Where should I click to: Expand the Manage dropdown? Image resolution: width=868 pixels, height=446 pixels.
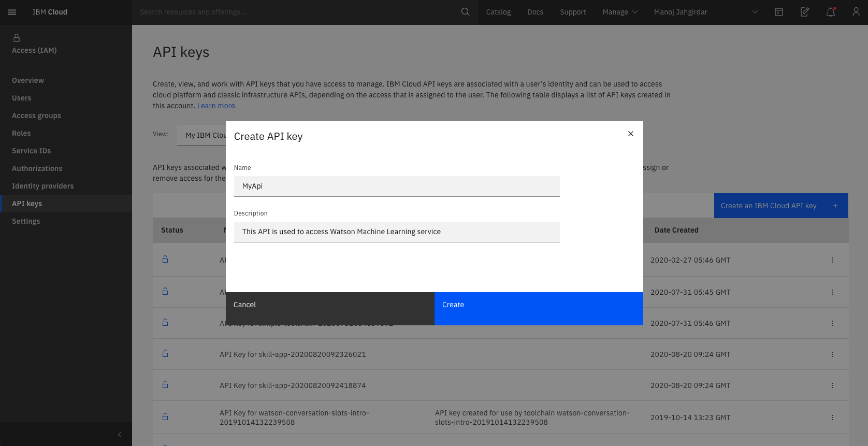(x=620, y=12)
